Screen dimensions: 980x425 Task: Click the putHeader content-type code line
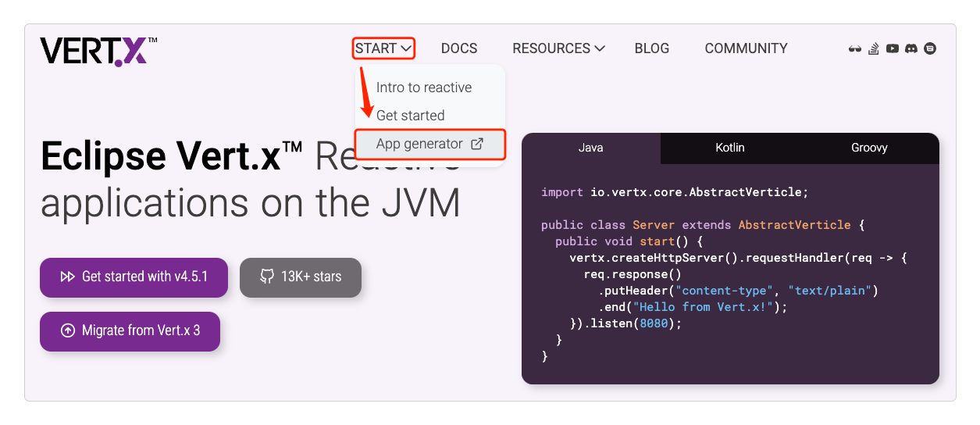739,291
